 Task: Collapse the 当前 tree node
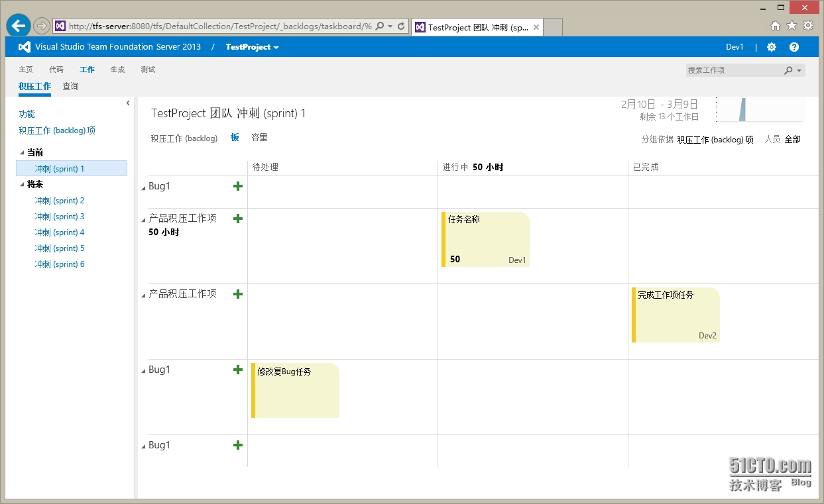point(22,153)
